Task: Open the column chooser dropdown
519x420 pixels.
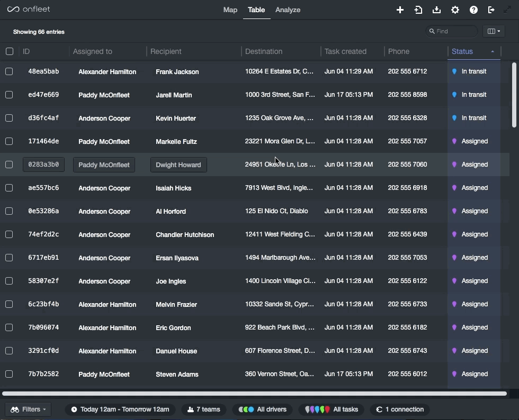Action: 494,31
